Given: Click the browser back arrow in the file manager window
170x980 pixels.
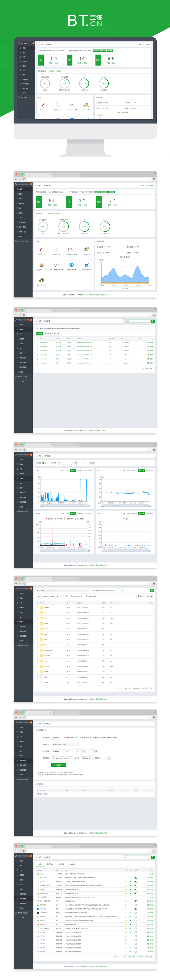Looking at the screenshot, I should click(x=16, y=583).
